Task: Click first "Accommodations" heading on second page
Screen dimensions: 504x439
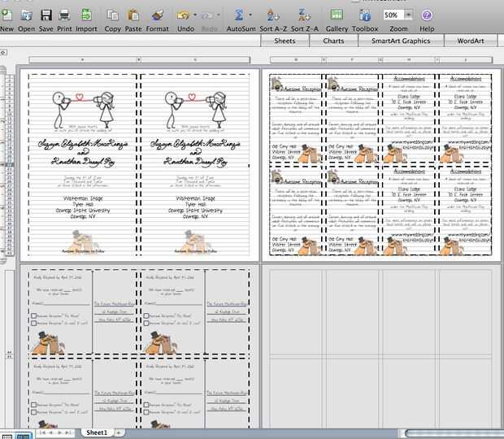Action: point(409,78)
